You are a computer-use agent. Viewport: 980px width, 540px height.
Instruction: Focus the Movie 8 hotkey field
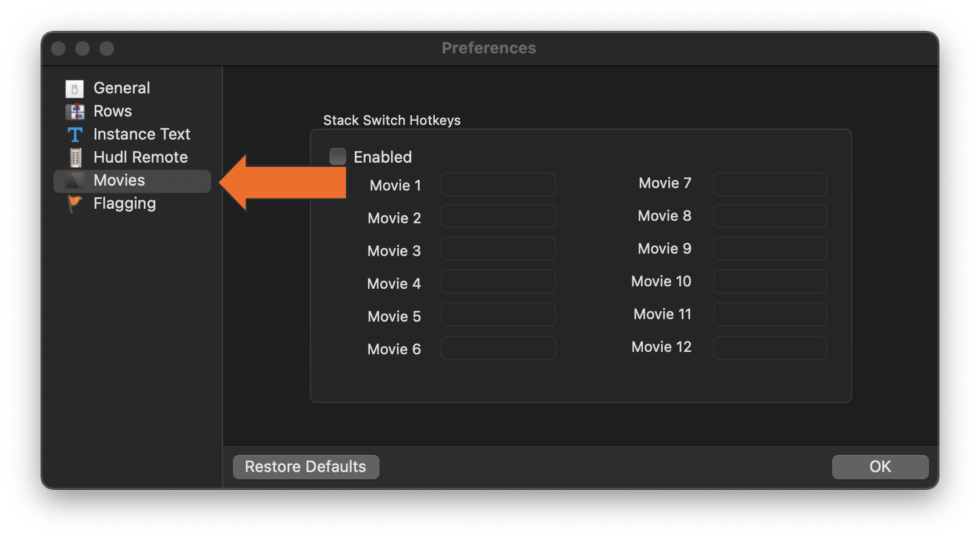click(x=770, y=216)
